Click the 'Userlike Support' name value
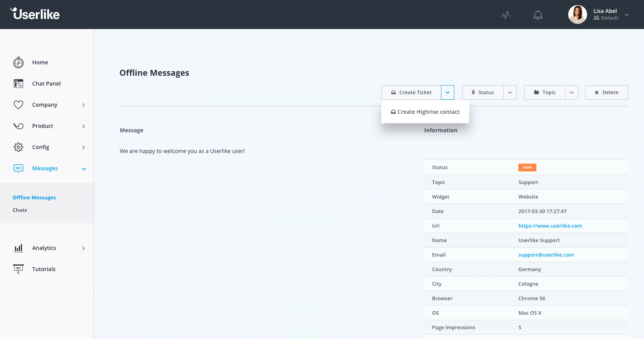The height and width of the screenshot is (339, 644). [x=539, y=240]
